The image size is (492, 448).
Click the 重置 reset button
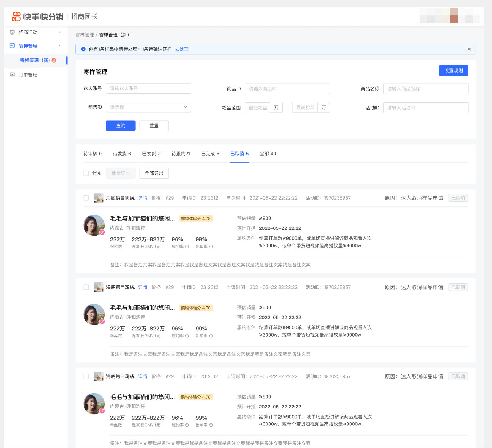point(154,126)
